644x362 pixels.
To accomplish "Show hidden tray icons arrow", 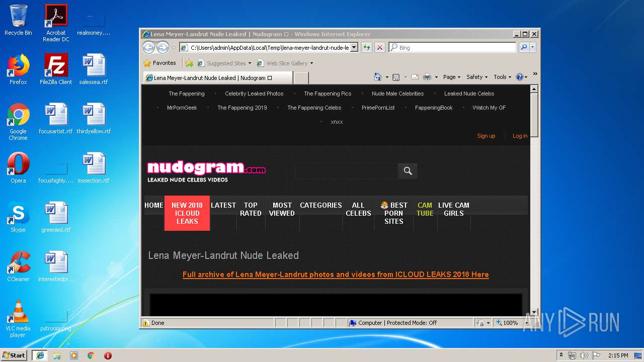I will pos(561,355).
